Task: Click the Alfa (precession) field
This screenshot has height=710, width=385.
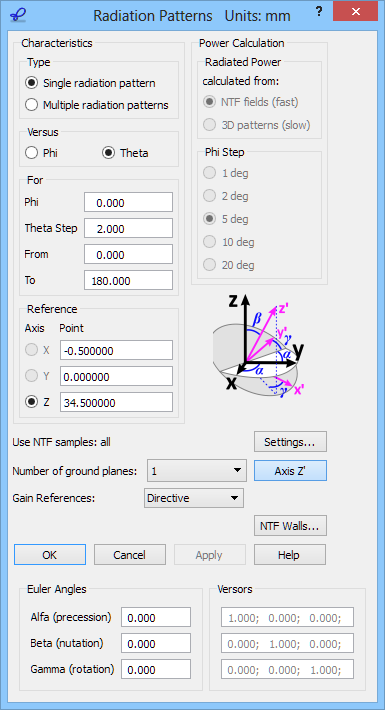Action: [x=156, y=618]
